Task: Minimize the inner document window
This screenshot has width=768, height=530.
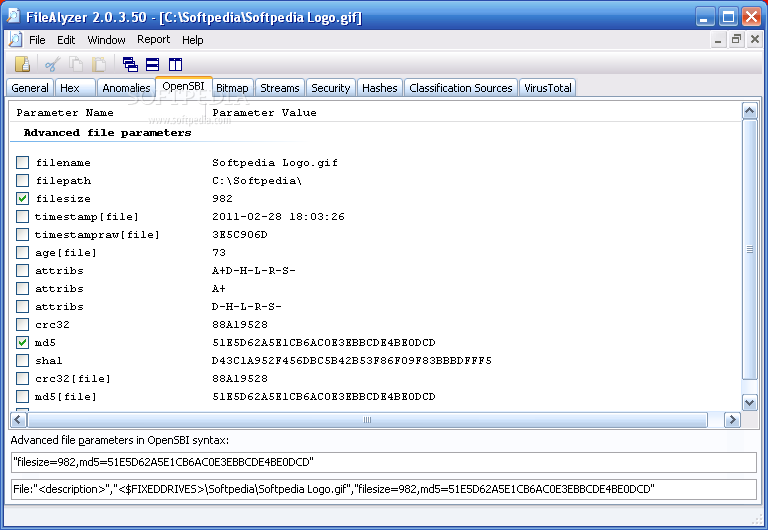Action: (x=718, y=40)
